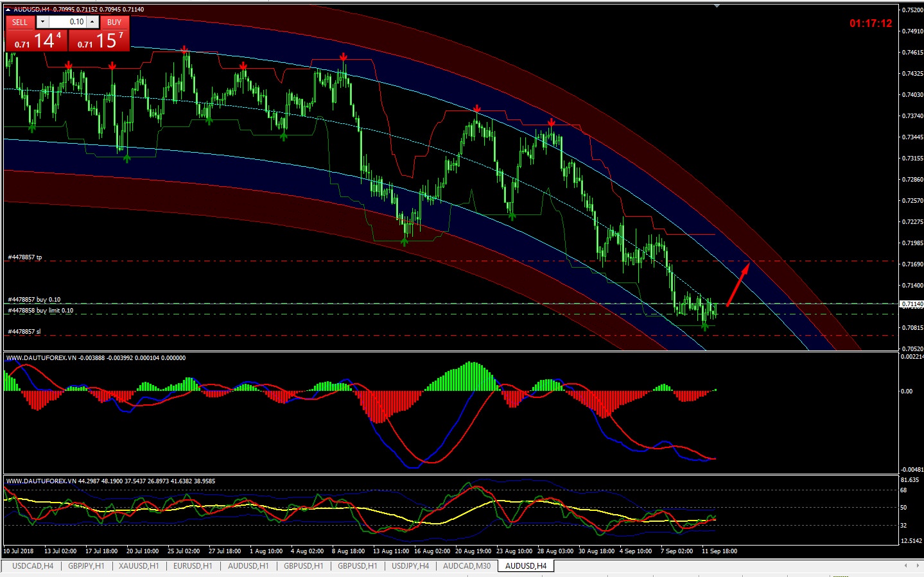Switch to the USDCAD,H4 chart tab

click(x=33, y=566)
